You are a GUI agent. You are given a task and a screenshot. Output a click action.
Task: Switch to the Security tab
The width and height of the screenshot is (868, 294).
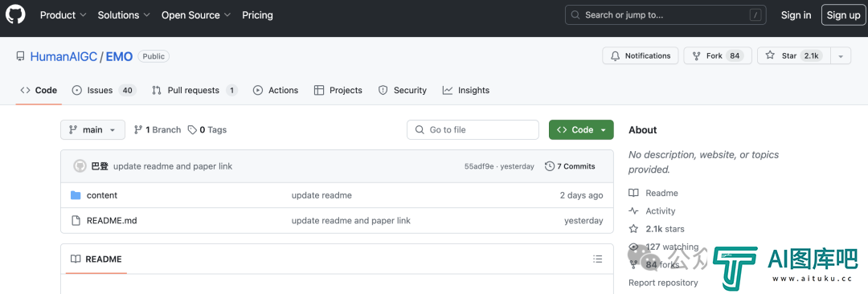(x=403, y=90)
